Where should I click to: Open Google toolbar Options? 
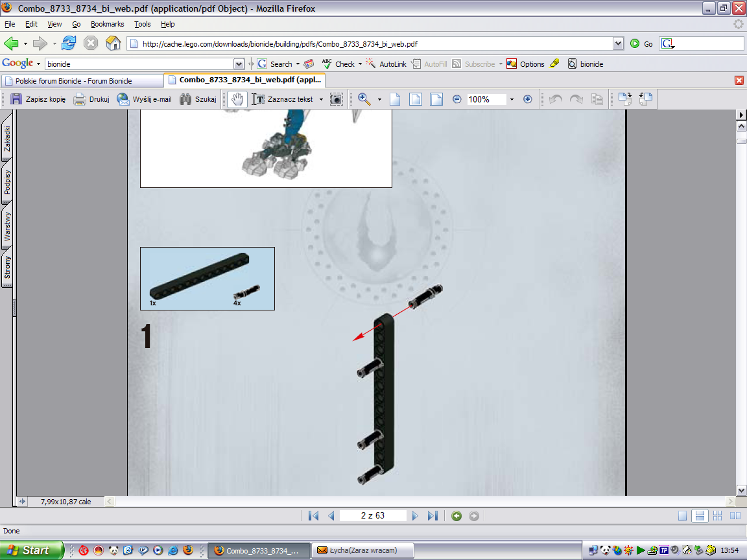[525, 64]
